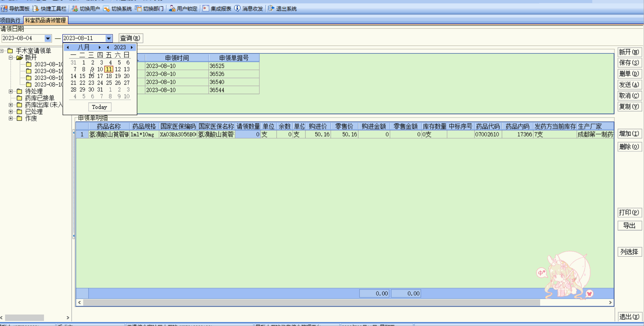Screen dimensions: 644x326
Task: Click the 新开(N) button
Action: click(629, 52)
